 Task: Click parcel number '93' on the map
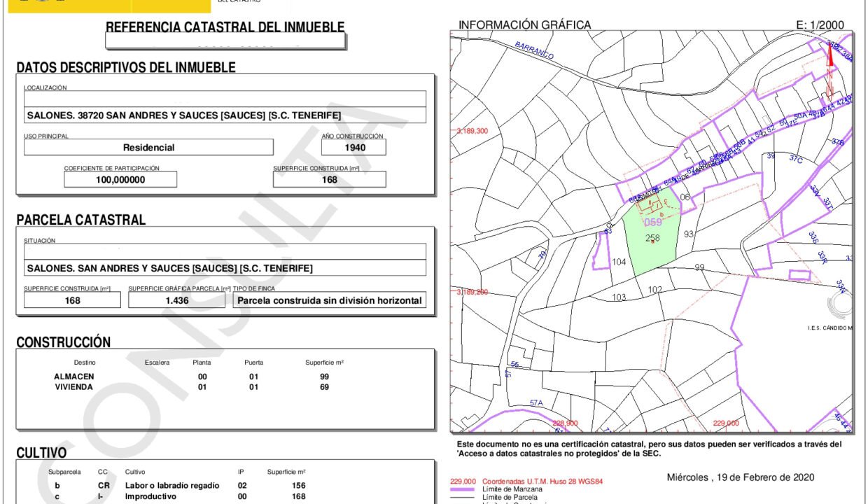point(689,233)
